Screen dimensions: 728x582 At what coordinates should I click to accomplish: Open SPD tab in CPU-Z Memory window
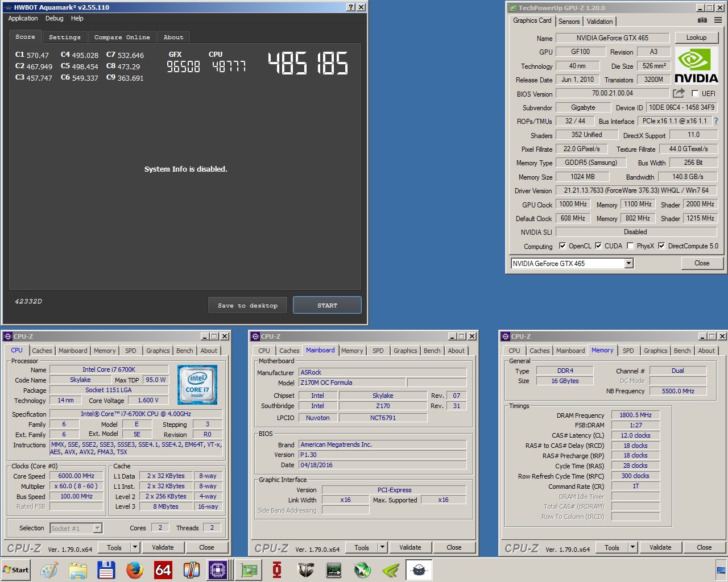click(628, 351)
